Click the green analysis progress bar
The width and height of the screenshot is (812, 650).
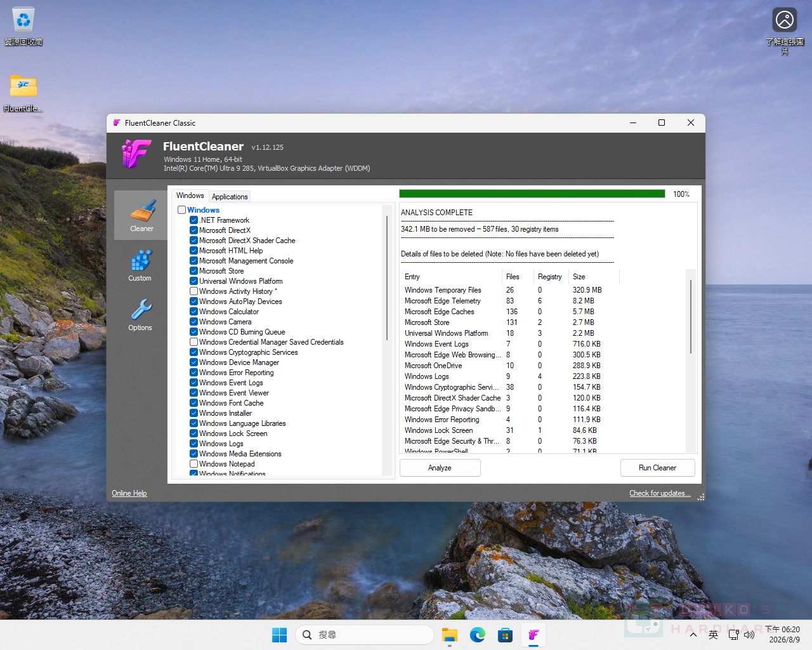[532, 194]
